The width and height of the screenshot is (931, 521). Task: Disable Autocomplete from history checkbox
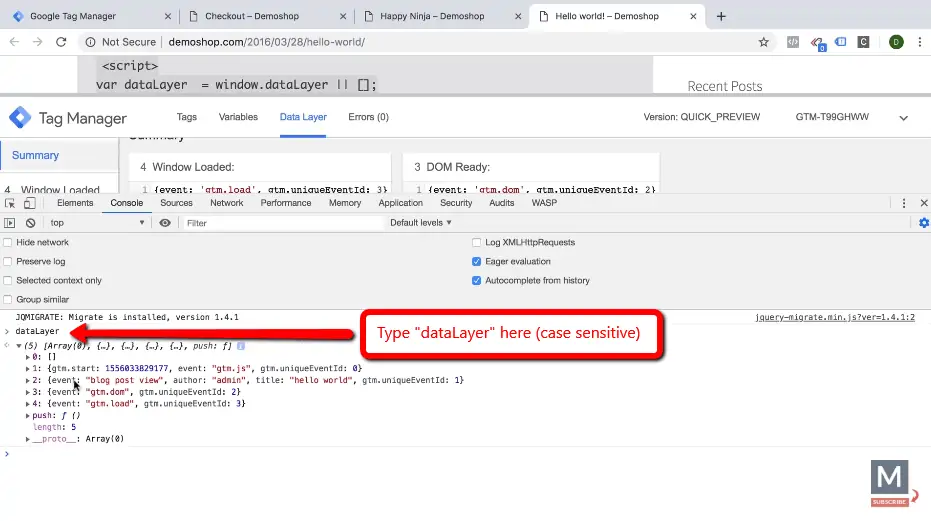click(x=476, y=280)
